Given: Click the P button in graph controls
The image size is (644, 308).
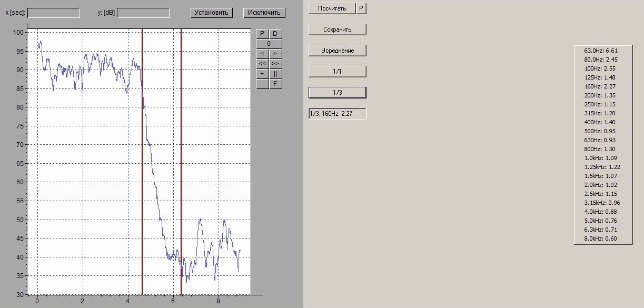Looking at the screenshot, I should point(262,34).
